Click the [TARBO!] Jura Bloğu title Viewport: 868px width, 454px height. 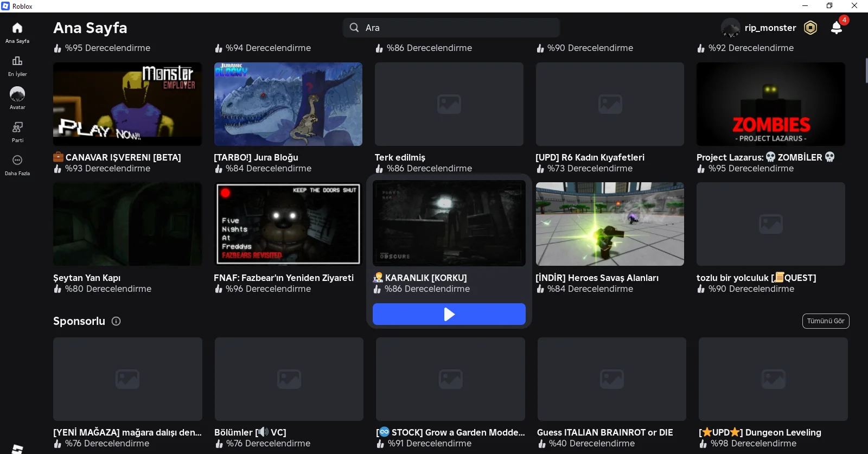click(x=256, y=157)
